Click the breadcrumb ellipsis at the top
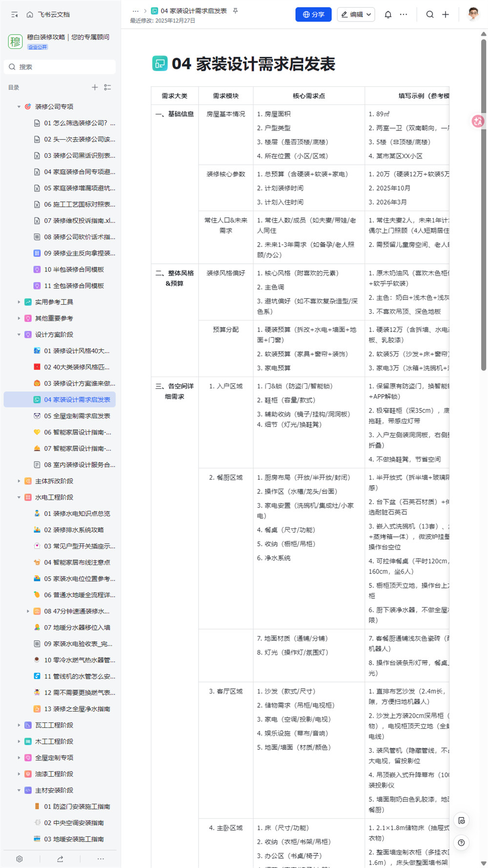 pos(136,11)
